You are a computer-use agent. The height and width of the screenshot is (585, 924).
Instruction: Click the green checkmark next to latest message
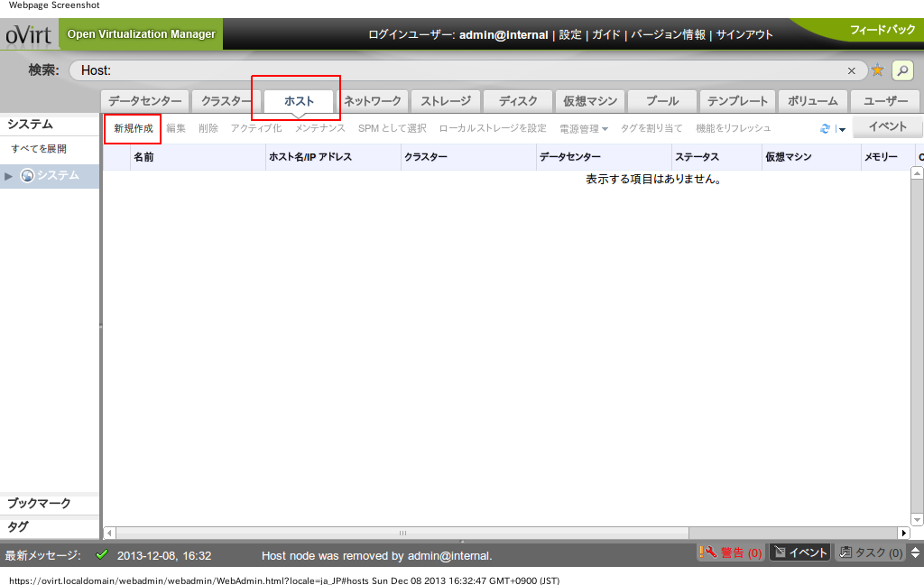(102, 556)
